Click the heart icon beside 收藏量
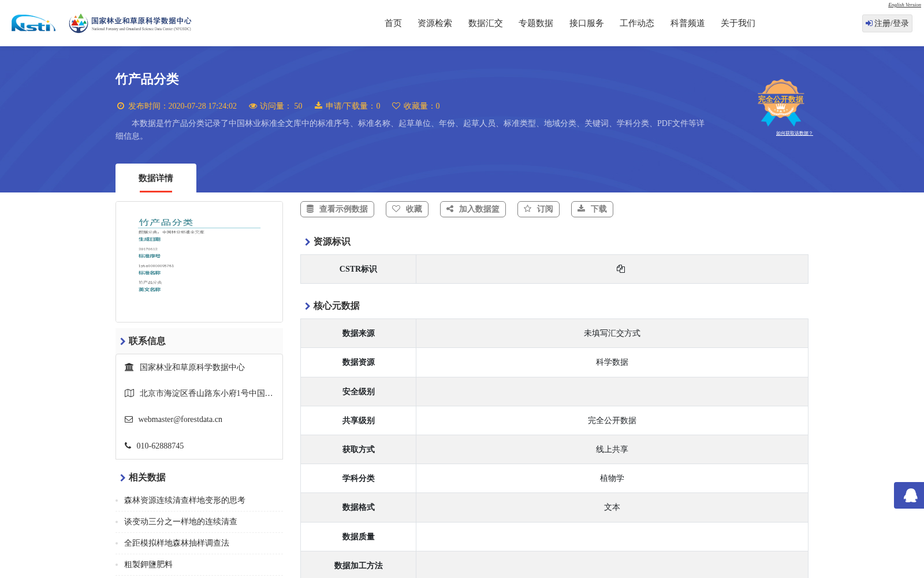 tap(396, 106)
